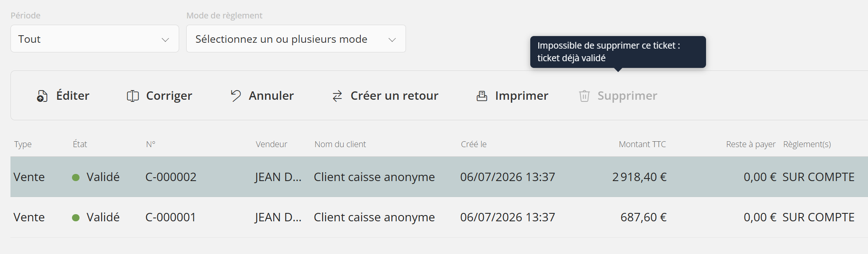Click Vente in the C-000001 row
The height and width of the screenshot is (254, 868).
point(29,217)
